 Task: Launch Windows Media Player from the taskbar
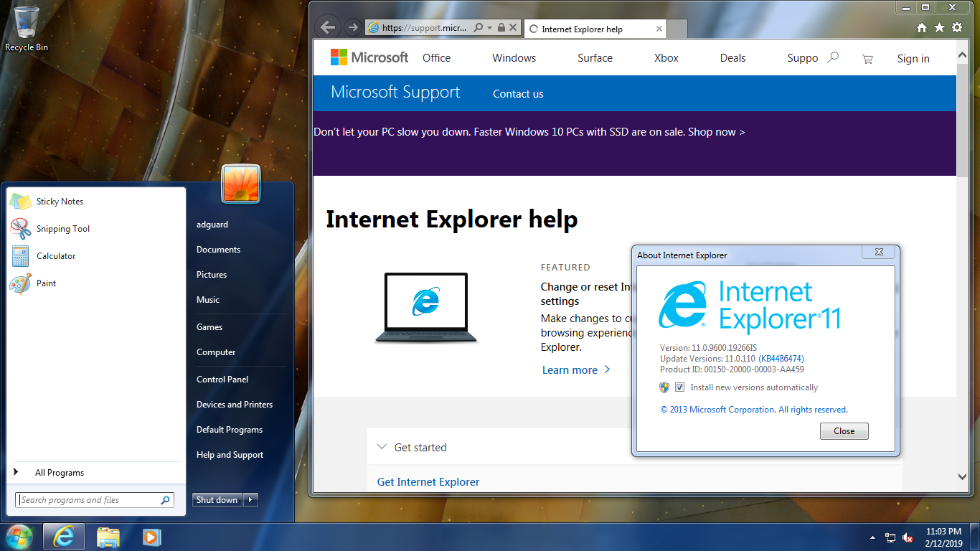tap(151, 537)
